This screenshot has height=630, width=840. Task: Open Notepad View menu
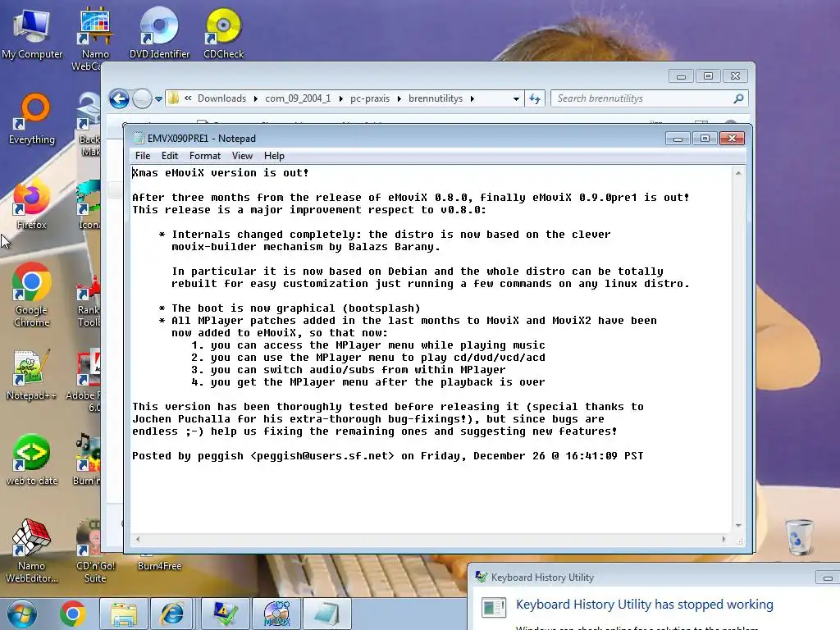pos(242,156)
